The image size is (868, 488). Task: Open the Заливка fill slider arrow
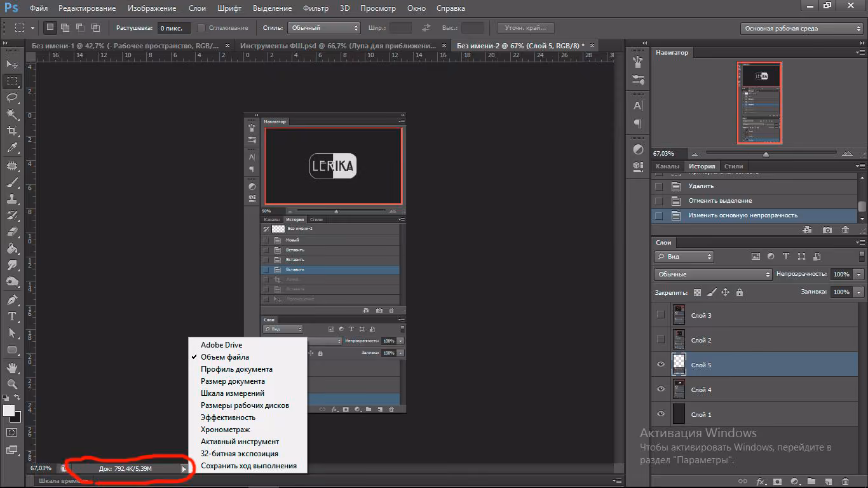point(859,292)
